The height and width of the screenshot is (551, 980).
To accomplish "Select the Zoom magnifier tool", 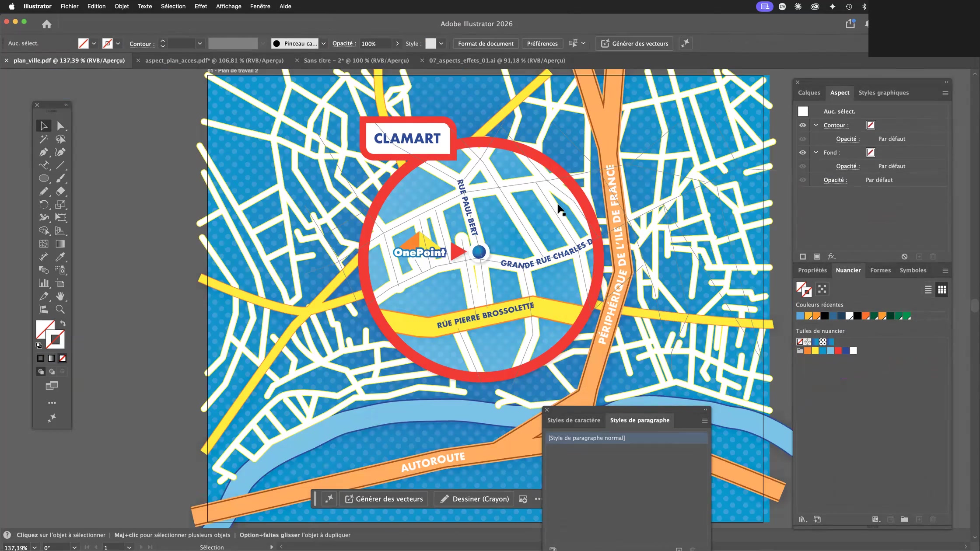I will (x=60, y=309).
